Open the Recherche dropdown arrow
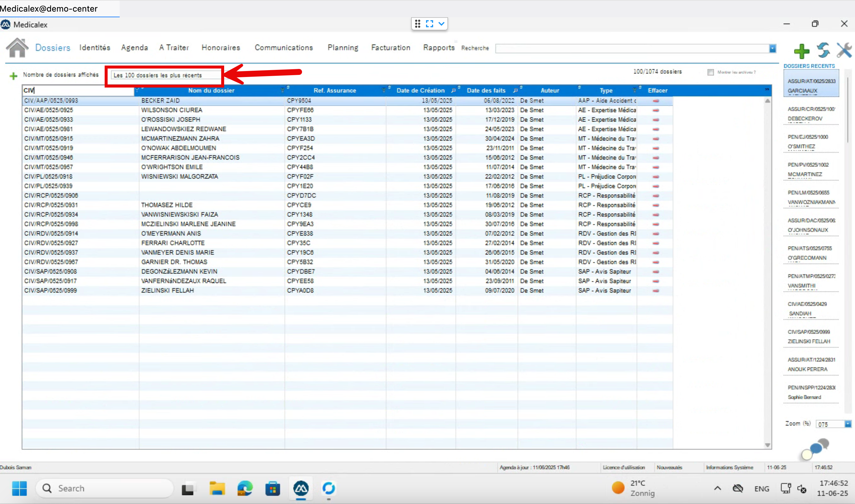Image resolution: width=855 pixels, height=504 pixels. [x=772, y=48]
